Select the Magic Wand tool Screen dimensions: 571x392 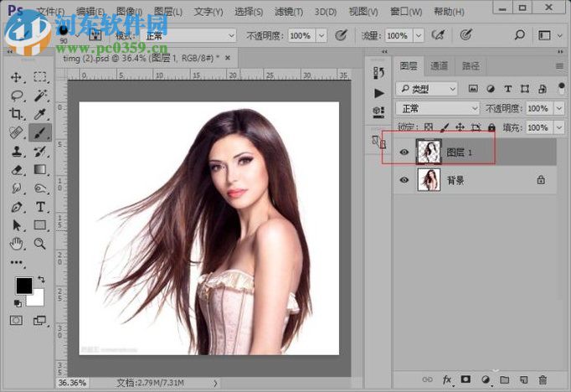coord(39,95)
